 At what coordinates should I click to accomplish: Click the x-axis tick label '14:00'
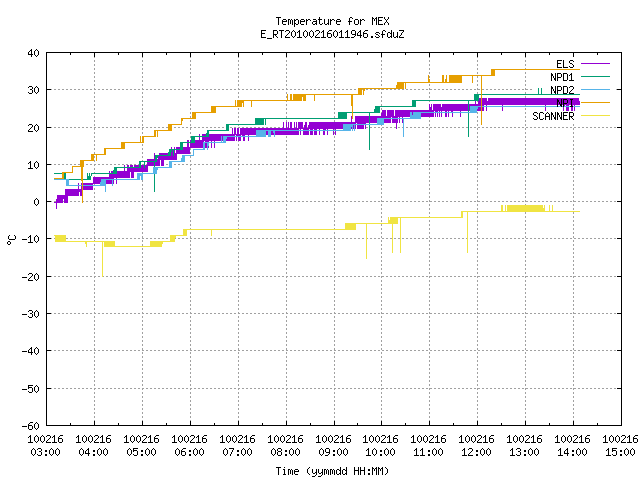click(572, 452)
